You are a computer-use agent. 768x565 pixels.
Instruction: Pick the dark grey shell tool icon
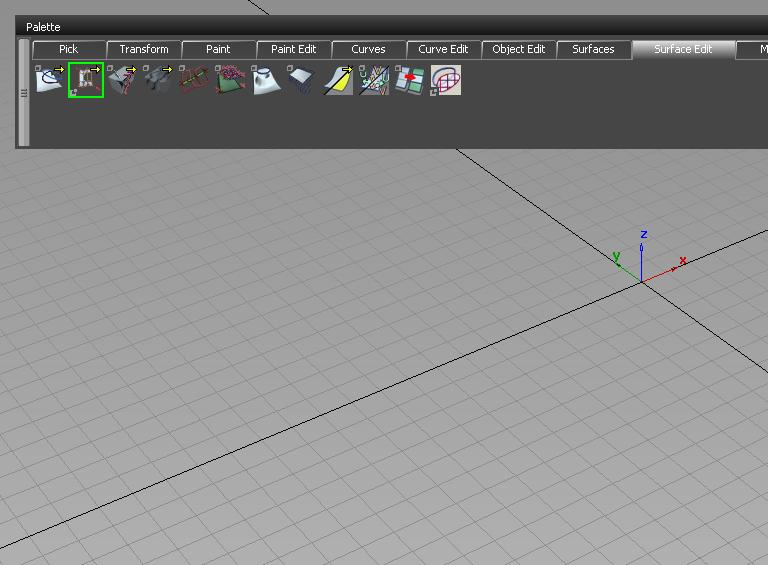(x=158, y=80)
